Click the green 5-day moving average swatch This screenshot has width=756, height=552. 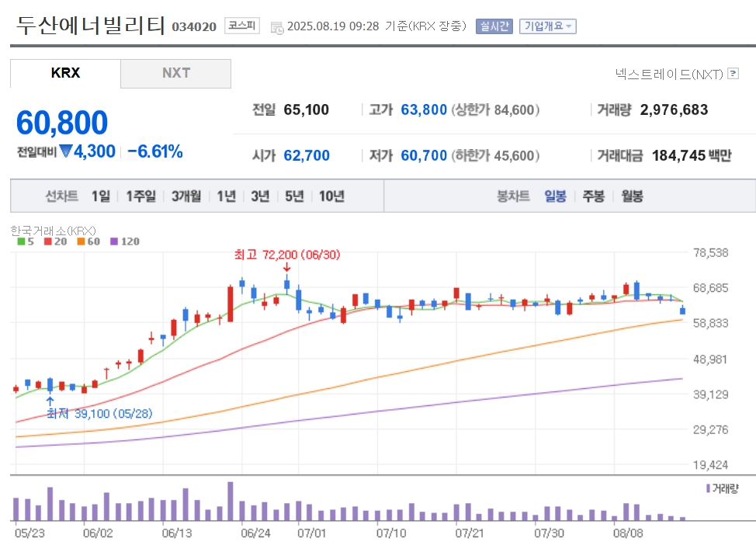[x=21, y=241]
